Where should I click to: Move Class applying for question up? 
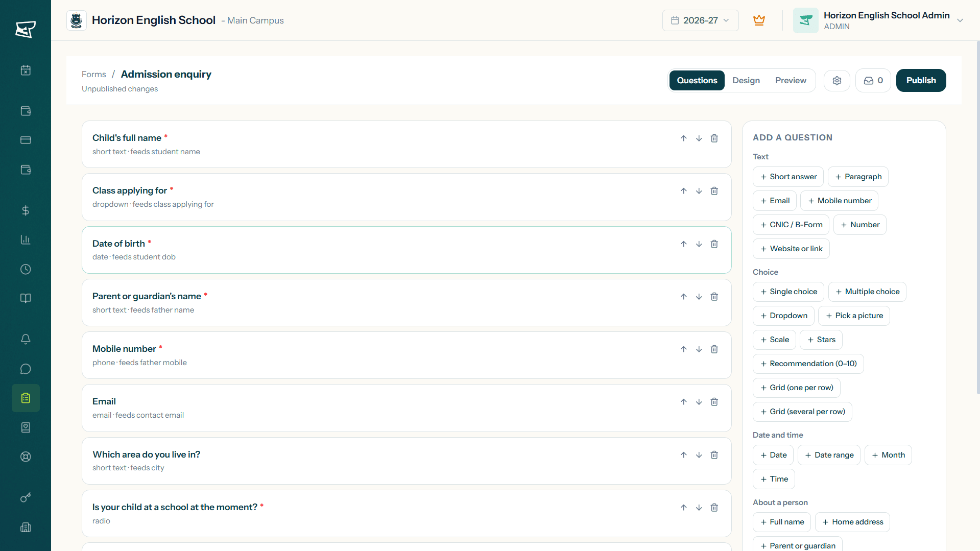coord(683,191)
